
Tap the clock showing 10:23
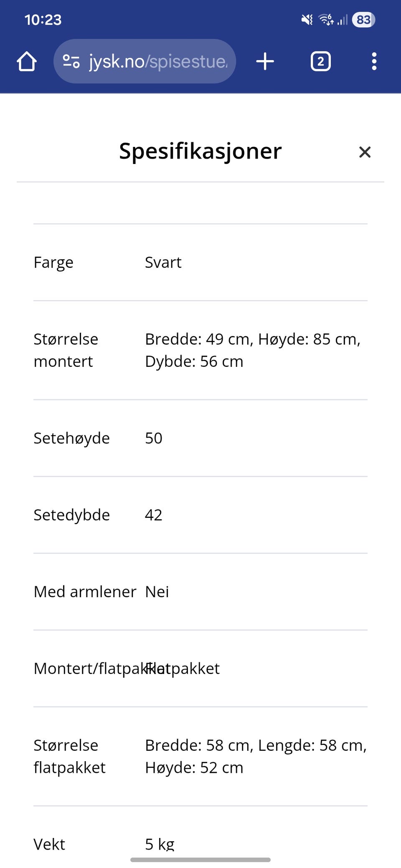pos(43,20)
